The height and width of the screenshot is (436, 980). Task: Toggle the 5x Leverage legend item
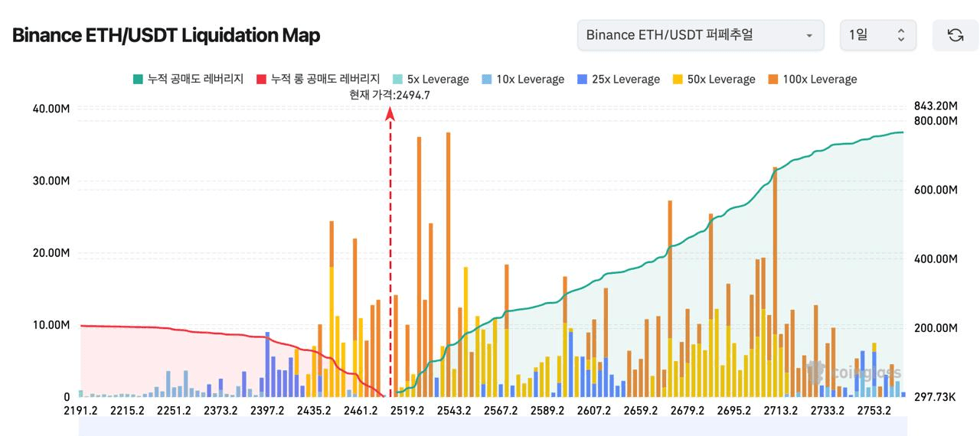tap(430, 79)
